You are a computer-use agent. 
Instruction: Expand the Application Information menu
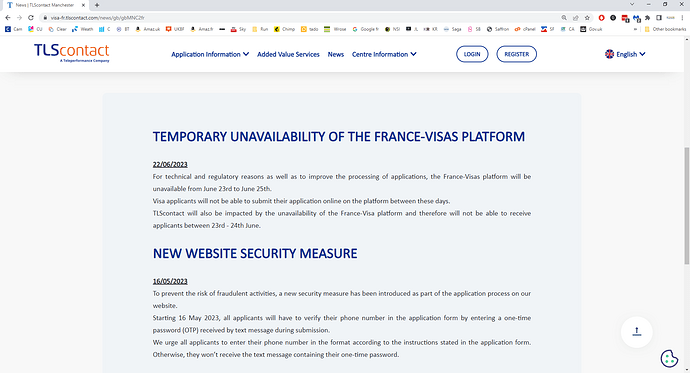coord(210,54)
